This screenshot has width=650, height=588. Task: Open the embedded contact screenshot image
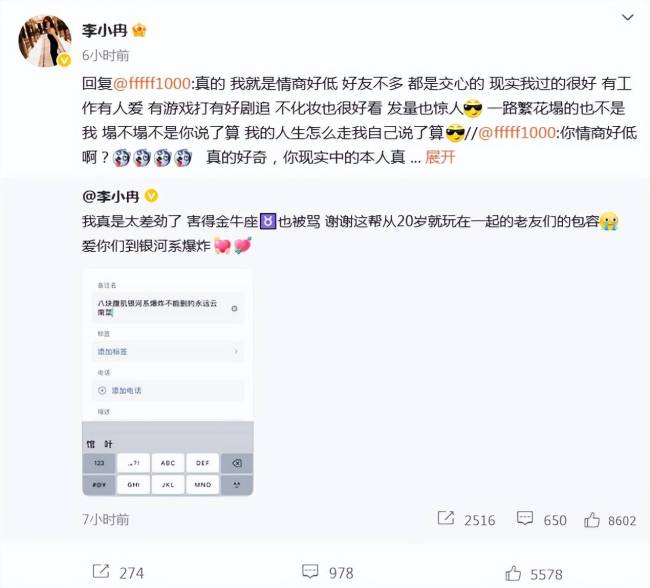(167, 382)
